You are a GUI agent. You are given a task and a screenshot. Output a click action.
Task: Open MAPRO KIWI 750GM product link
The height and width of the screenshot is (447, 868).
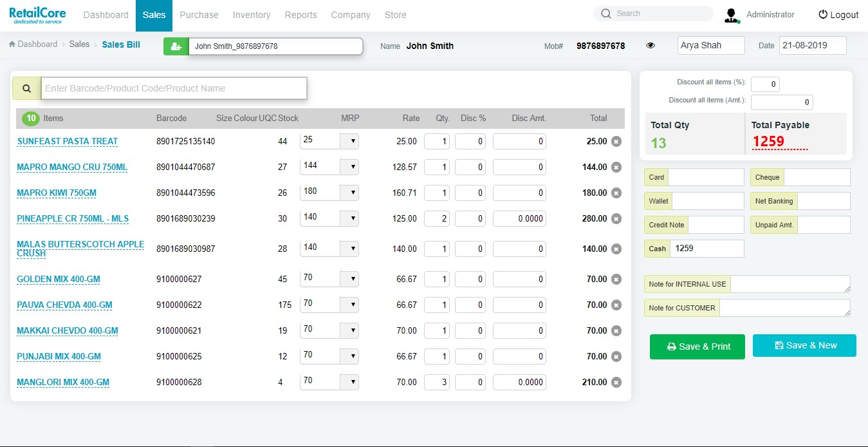pyautogui.click(x=57, y=193)
